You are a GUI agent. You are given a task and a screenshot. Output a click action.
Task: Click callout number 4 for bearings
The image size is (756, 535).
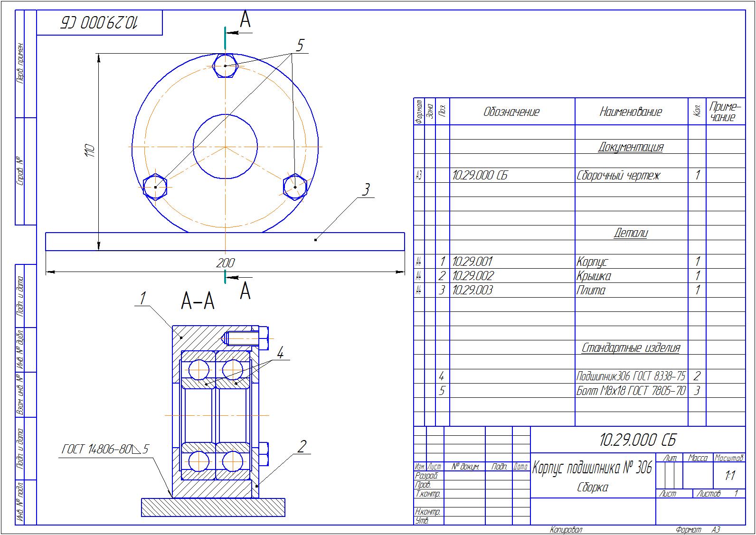[x=280, y=353]
